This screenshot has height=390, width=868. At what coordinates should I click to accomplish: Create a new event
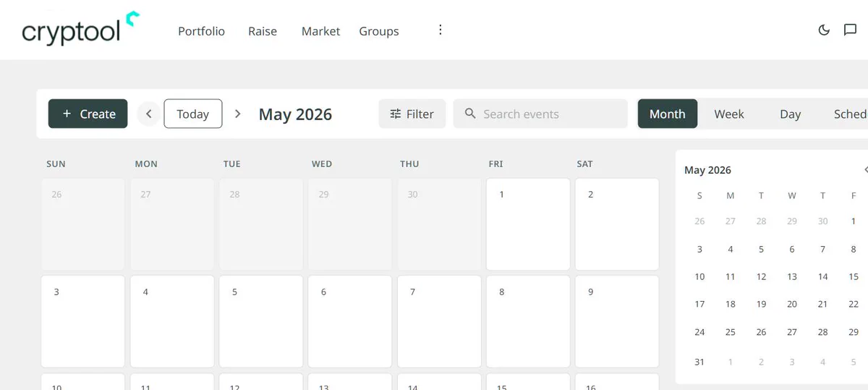[88, 114]
